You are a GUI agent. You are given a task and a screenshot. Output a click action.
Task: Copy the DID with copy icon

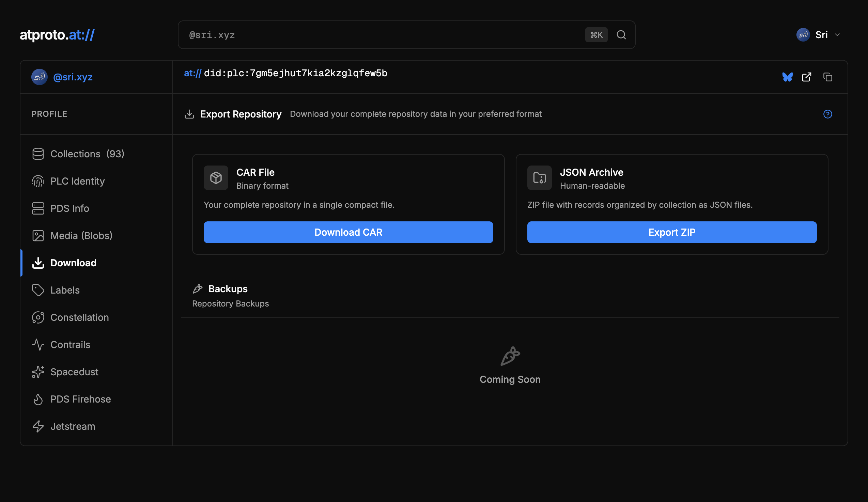[827, 77]
